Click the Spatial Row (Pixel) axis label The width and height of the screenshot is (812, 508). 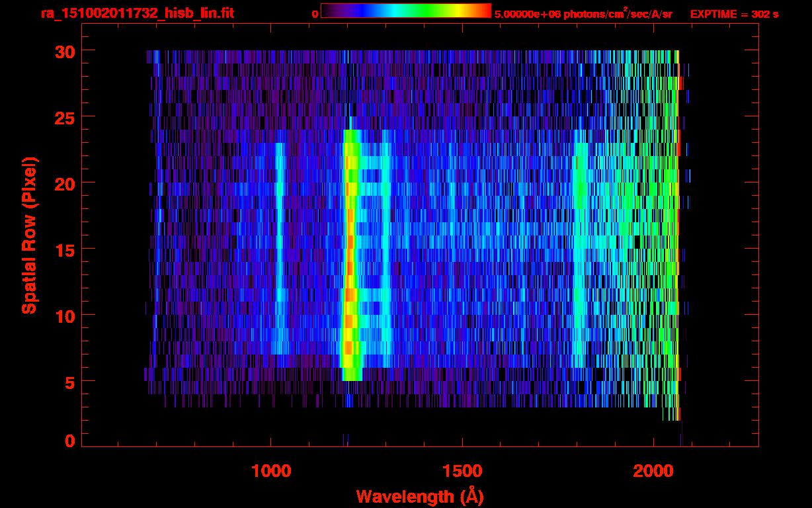pyautogui.click(x=29, y=235)
